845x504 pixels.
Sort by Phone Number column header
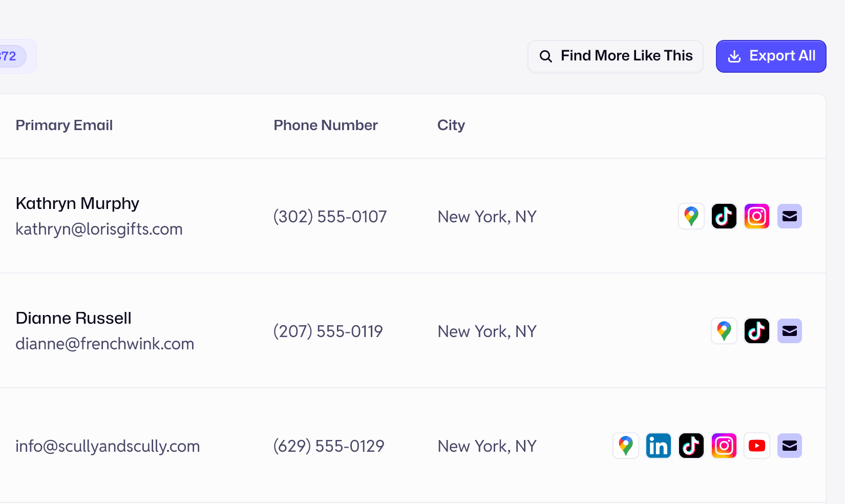(x=326, y=125)
